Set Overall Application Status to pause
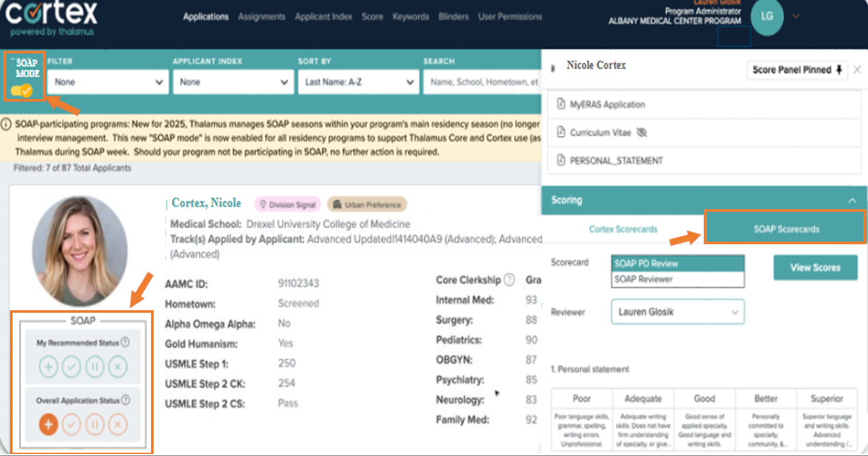This screenshot has width=868, height=456. 94,424
